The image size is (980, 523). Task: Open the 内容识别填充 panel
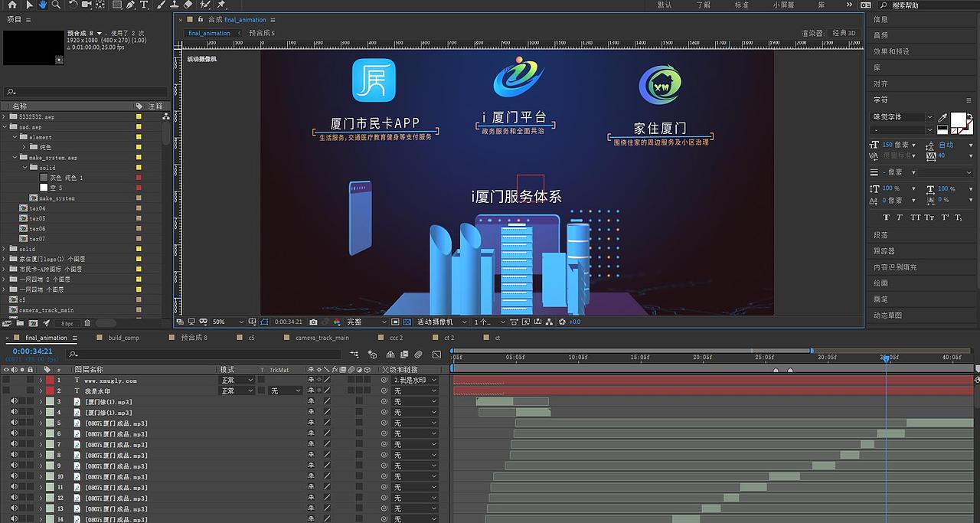[895, 267]
